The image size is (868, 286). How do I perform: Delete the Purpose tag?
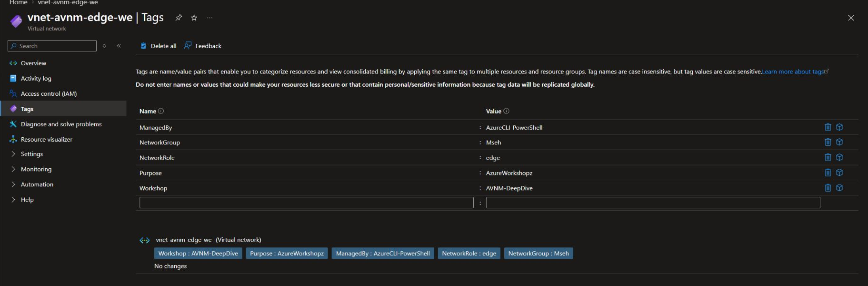[828, 173]
